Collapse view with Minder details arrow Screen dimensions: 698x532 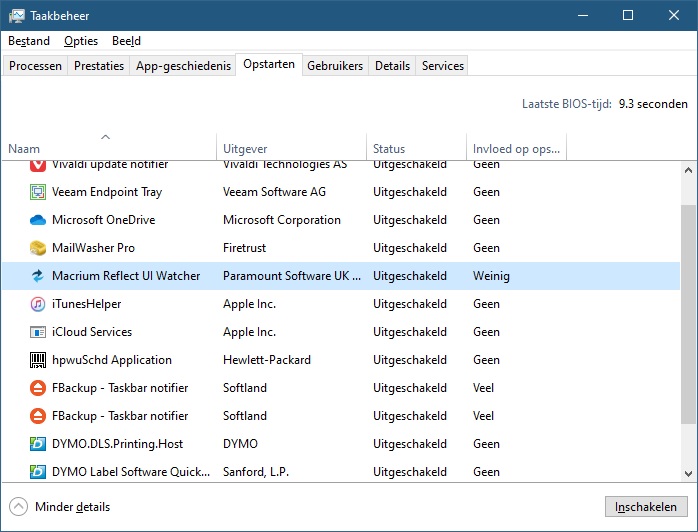point(18,507)
